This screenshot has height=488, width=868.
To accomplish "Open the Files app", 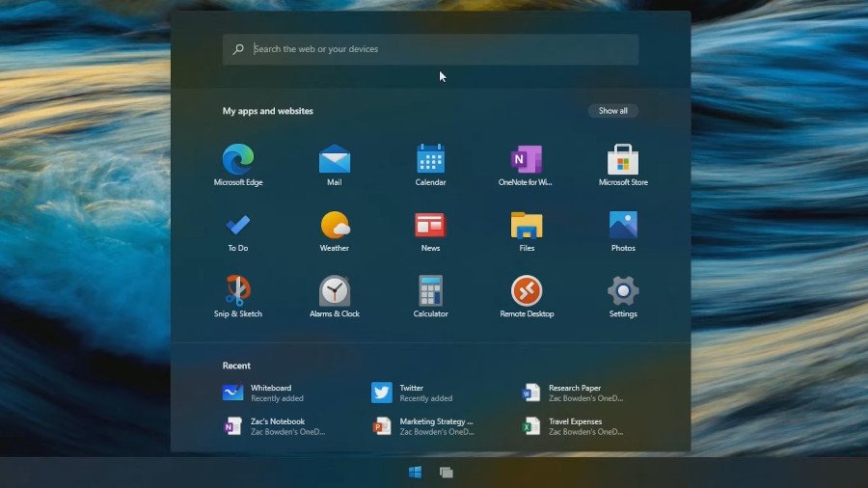I will 527,226.
